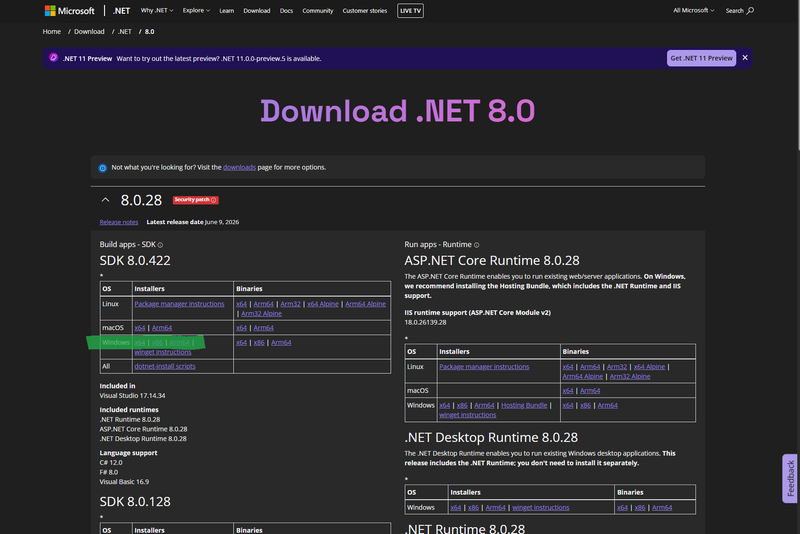The height and width of the screenshot is (534, 800).
Task: Click info icon next to Run apps - Runtime
Action: coord(477,245)
